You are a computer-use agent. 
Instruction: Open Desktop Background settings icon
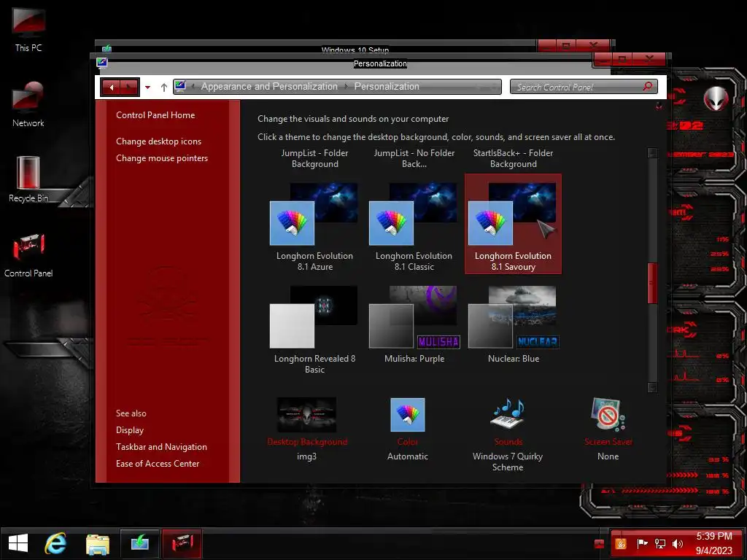pyautogui.click(x=306, y=414)
